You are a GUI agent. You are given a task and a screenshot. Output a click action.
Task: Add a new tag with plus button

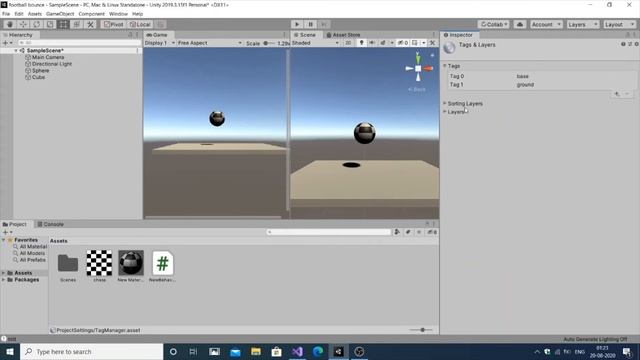point(617,94)
